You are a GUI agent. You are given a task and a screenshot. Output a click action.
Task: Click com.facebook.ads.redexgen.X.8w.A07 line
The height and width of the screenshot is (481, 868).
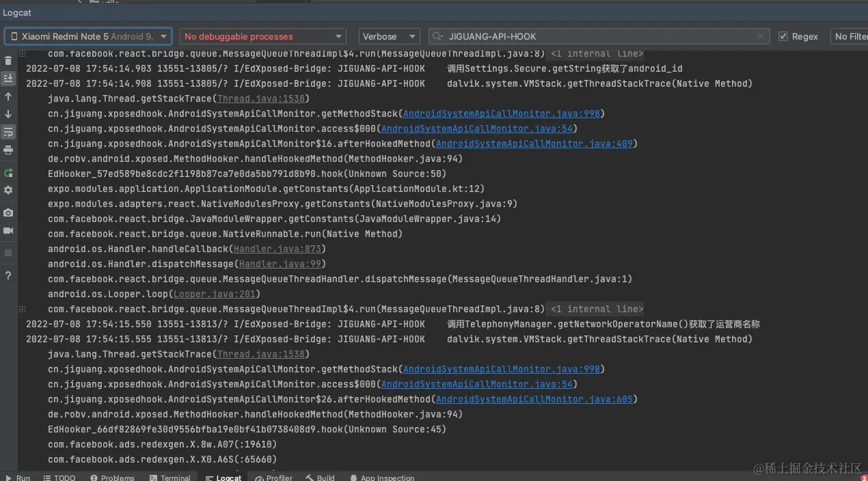pyautogui.click(x=162, y=444)
